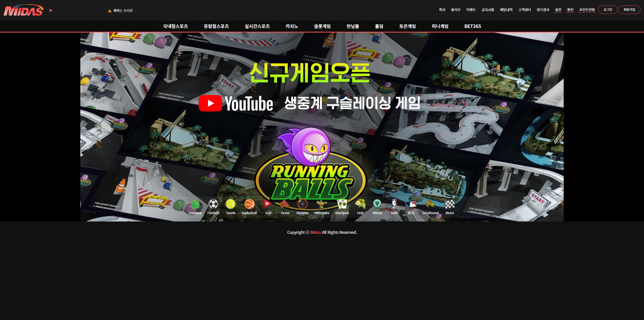Click the red flag icon beside logo
Viewport: 644px width, 320px height.
pyautogui.click(x=51, y=11)
